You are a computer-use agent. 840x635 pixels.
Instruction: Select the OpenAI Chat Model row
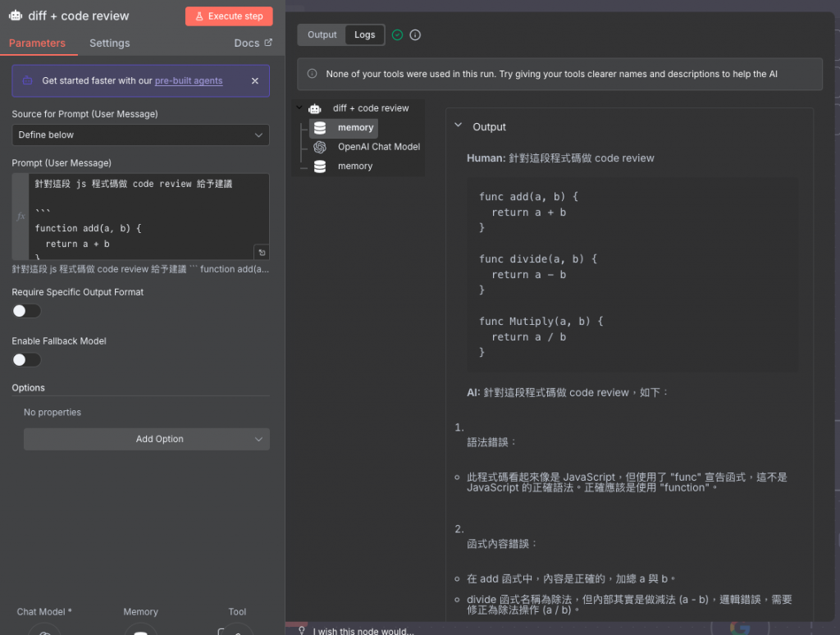point(378,147)
